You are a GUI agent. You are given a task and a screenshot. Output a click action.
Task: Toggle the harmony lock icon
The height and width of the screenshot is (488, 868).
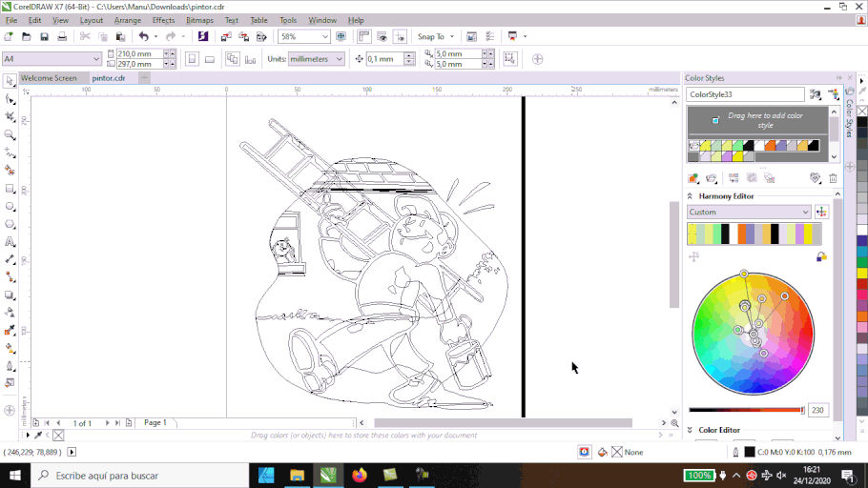tap(821, 256)
